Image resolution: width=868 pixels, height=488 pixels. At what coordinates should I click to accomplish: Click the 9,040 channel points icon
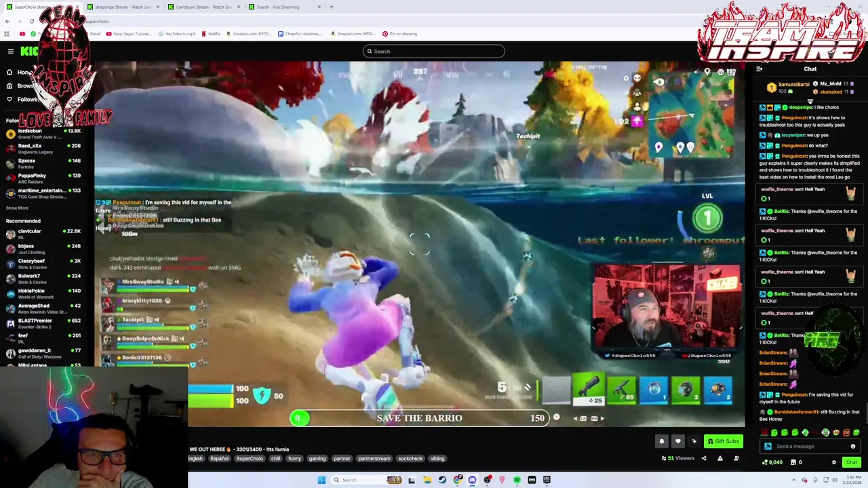pos(766,462)
